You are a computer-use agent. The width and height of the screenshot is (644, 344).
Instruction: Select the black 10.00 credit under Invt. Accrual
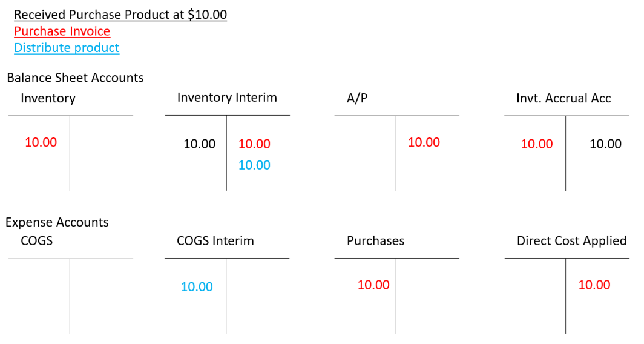tap(605, 144)
